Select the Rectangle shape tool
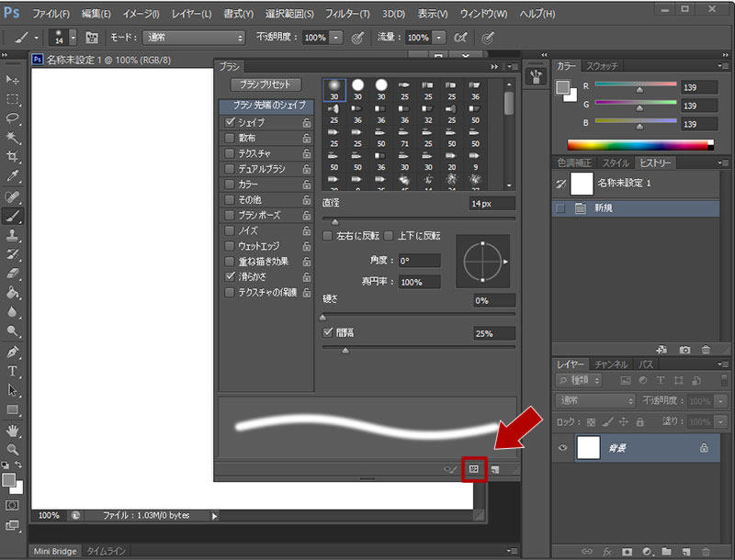The width and height of the screenshot is (735, 560). click(x=13, y=409)
